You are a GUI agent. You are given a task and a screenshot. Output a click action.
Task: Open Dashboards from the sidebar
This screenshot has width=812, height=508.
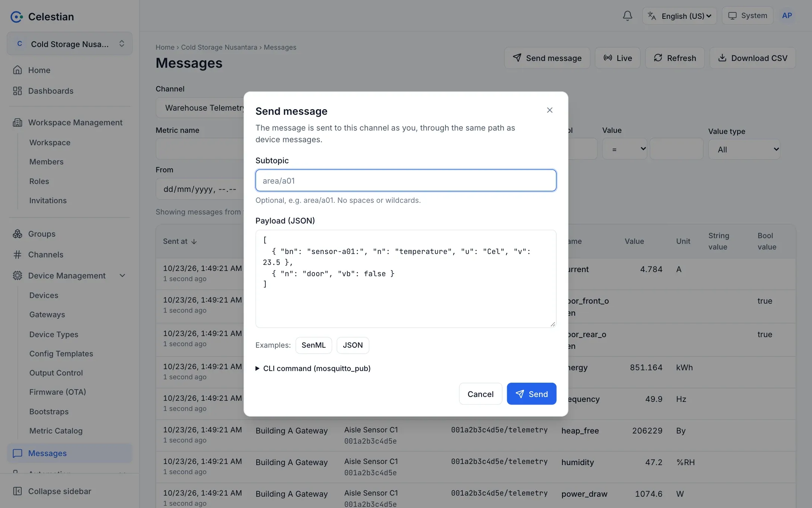(50, 91)
